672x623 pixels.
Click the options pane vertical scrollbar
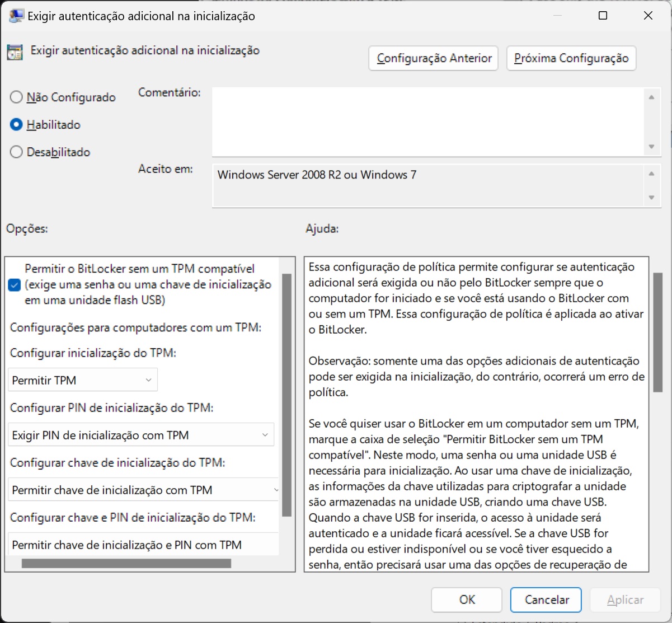coord(286,395)
